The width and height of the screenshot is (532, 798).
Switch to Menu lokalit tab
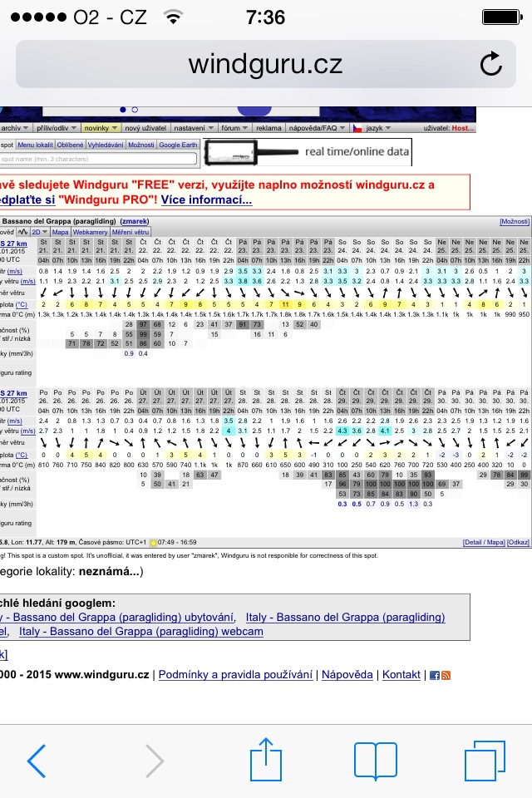pyautogui.click(x=35, y=145)
